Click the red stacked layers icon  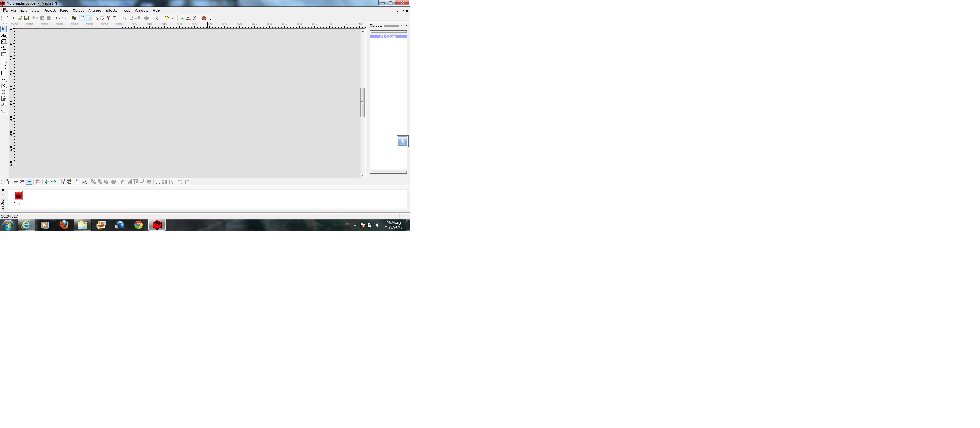pyautogui.click(x=22, y=182)
